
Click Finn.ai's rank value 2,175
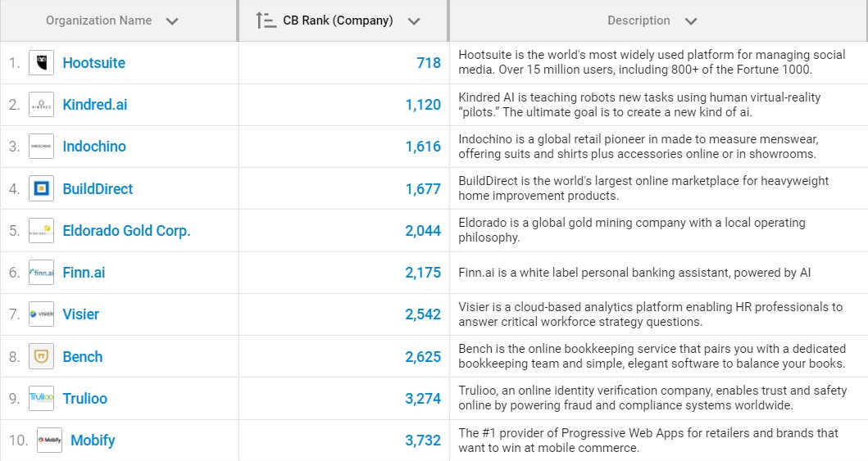point(423,273)
